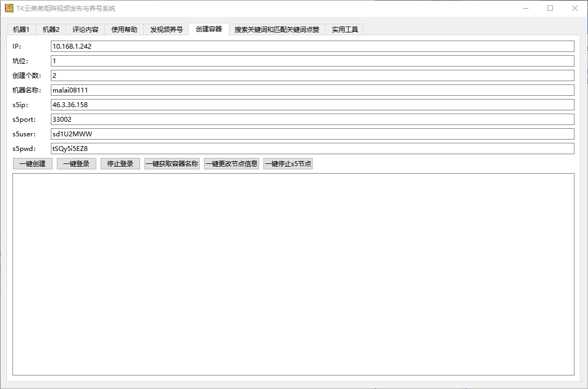Go to the 发视频养号 tab
Viewport: 588px width, 389px height.
166,30
